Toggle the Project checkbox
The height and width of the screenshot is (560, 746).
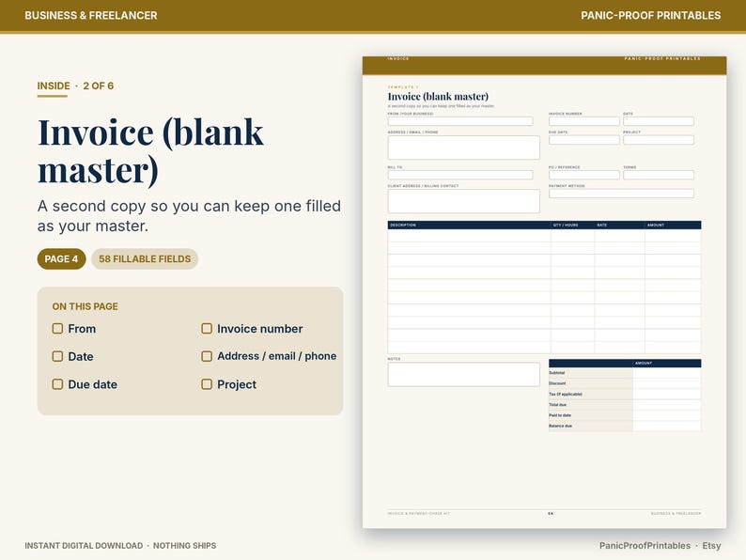[207, 384]
